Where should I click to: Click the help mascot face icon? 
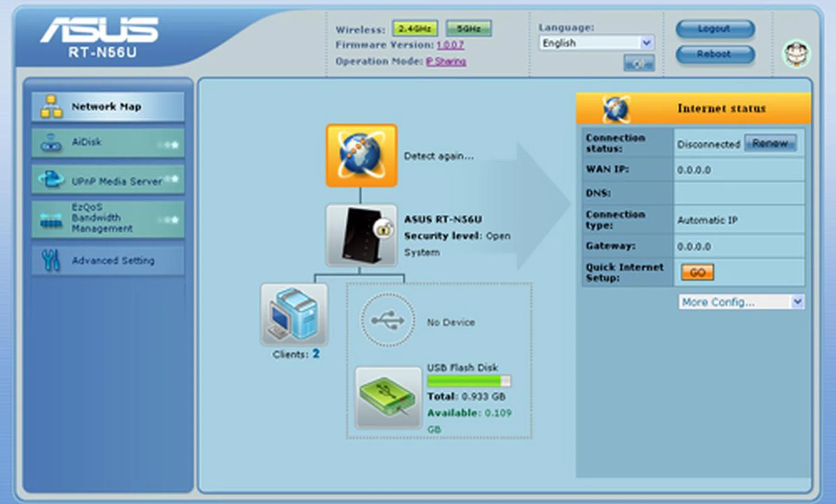click(796, 54)
